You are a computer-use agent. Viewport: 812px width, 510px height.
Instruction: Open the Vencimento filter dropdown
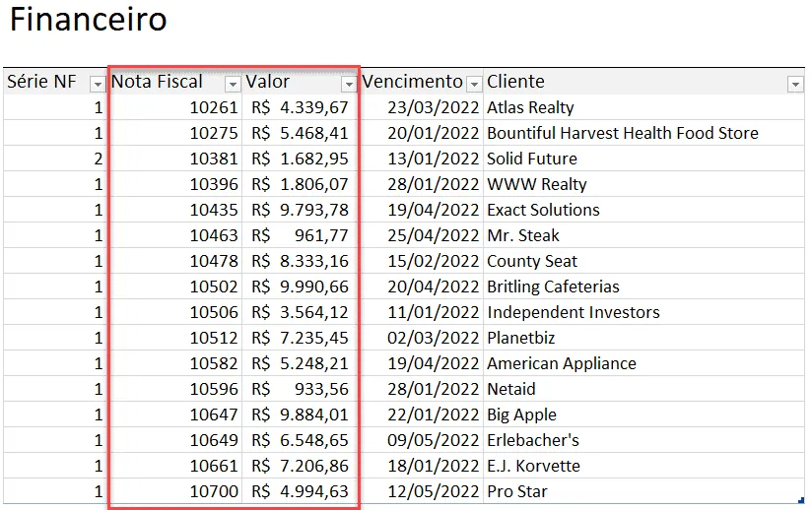pyautogui.click(x=474, y=84)
